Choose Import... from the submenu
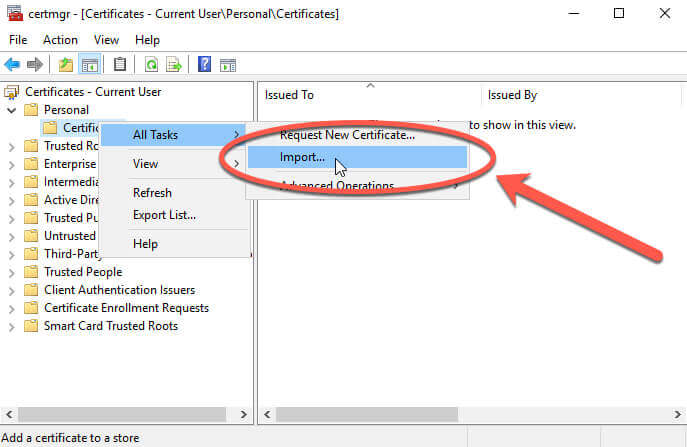This screenshot has height=447, width=687. pos(358,157)
